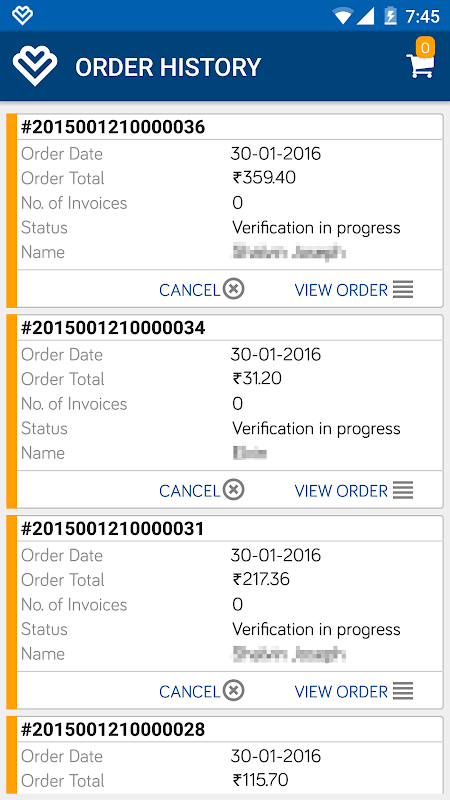450x800 pixels.
Task: Open the shopping cart icon
Action: [x=420, y=66]
